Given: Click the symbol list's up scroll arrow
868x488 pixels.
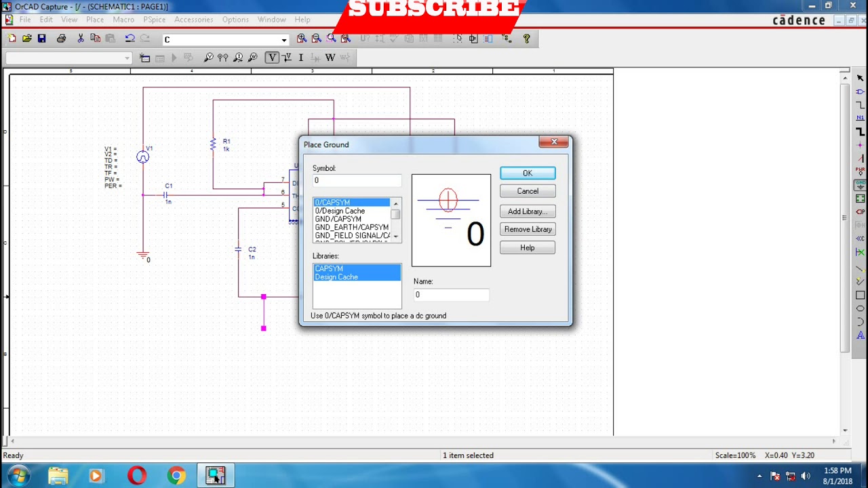Looking at the screenshot, I should (395, 203).
